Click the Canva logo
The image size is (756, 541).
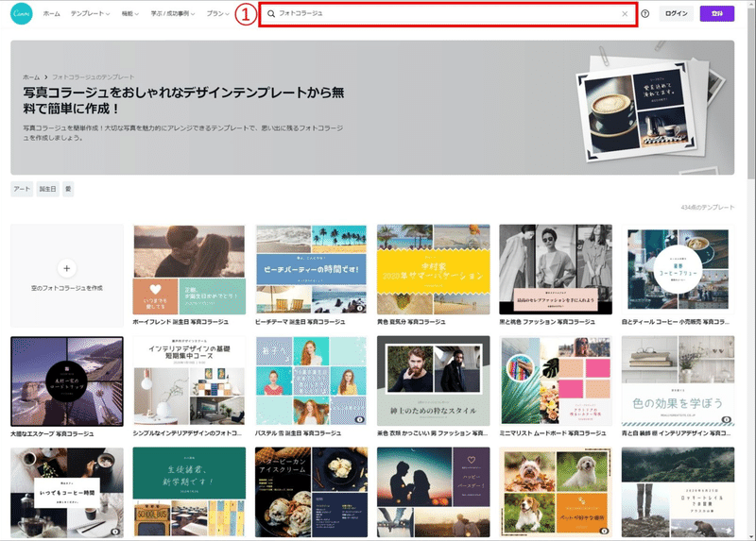point(22,13)
